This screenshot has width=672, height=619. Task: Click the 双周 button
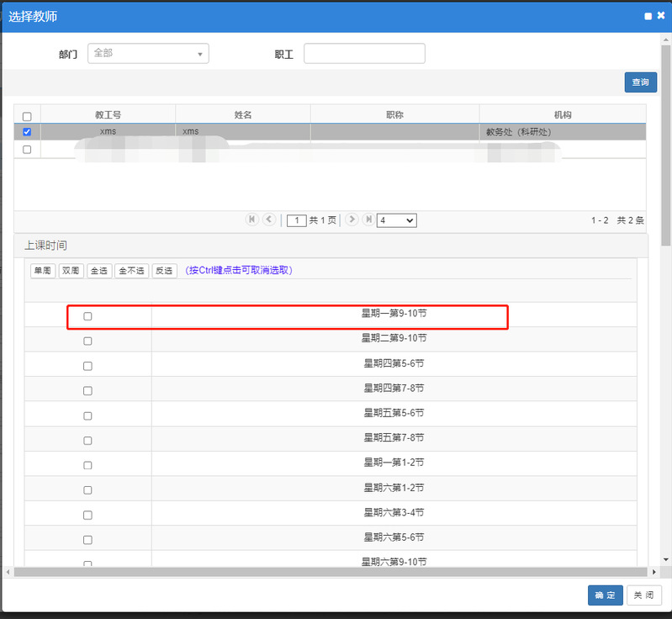coord(71,271)
